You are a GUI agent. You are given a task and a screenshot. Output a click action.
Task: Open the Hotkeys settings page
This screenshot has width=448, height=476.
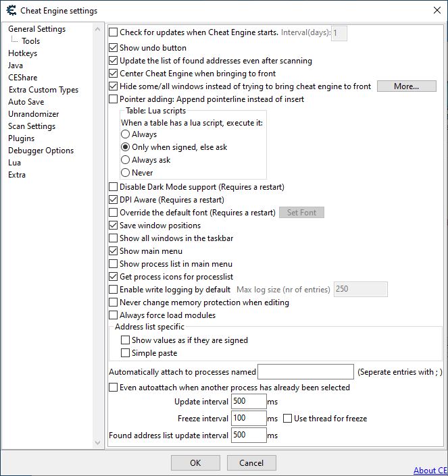coord(23,53)
